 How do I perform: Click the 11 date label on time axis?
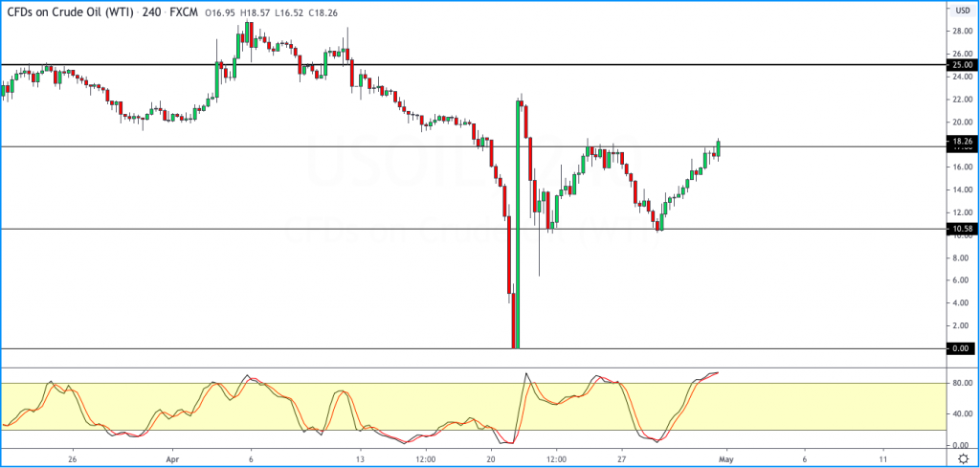[x=883, y=458]
